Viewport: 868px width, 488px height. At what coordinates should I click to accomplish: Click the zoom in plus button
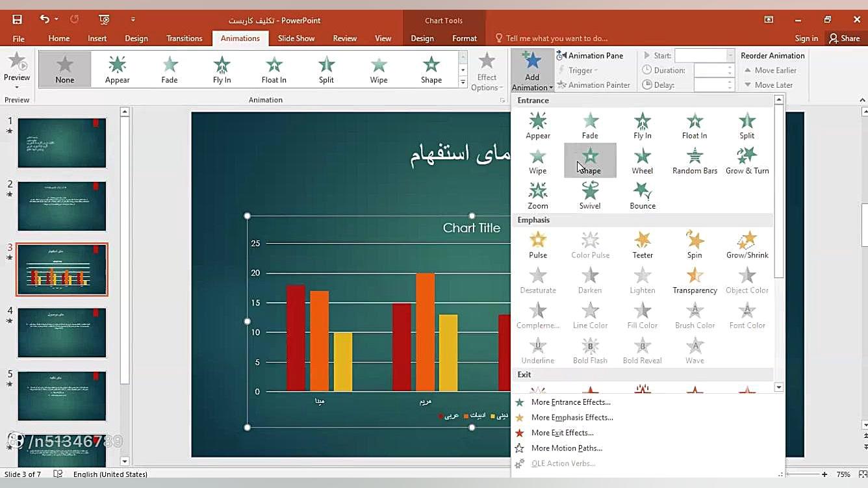point(824,474)
